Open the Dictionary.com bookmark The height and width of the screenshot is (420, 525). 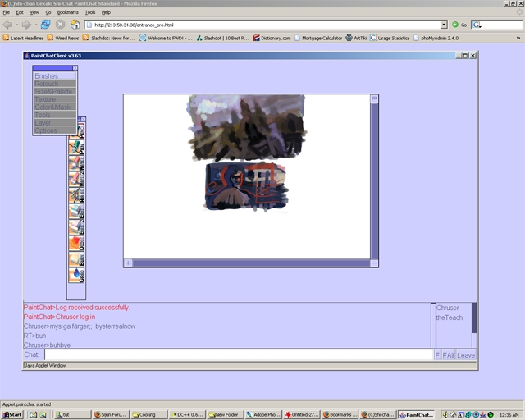[x=272, y=38]
